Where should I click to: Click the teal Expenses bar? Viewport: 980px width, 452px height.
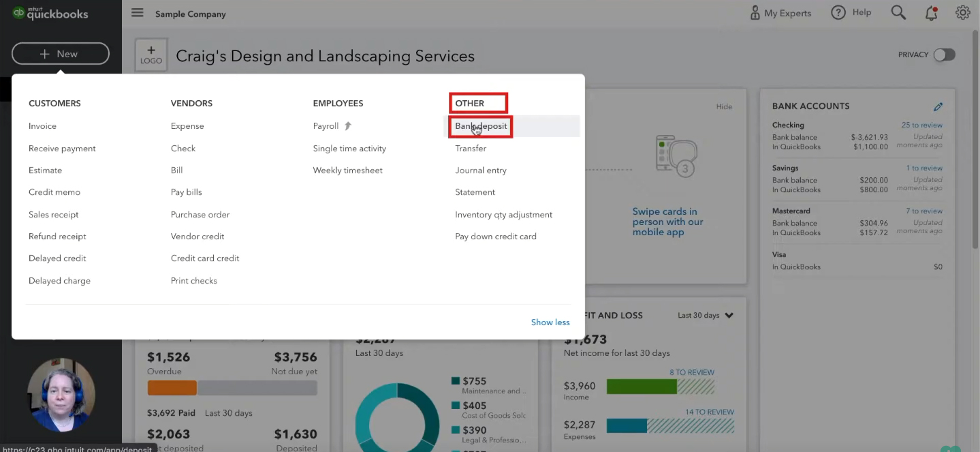tap(626, 426)
